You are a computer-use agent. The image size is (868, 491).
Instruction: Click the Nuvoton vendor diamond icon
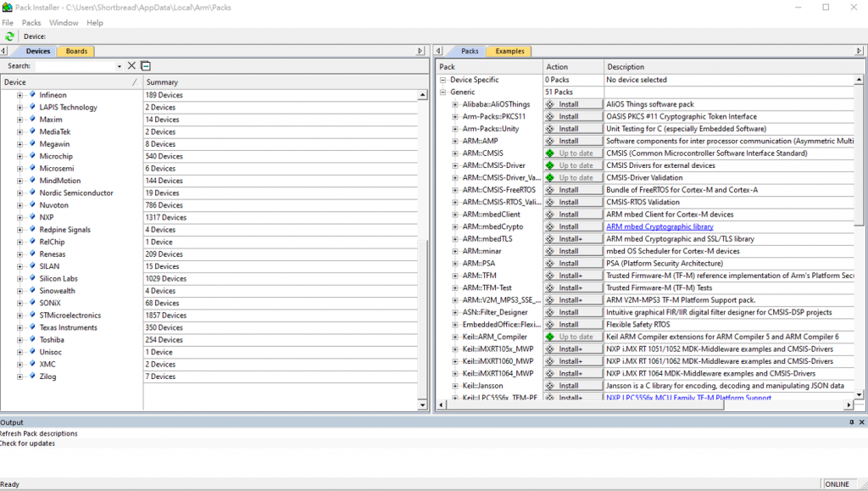coord(32,205)
